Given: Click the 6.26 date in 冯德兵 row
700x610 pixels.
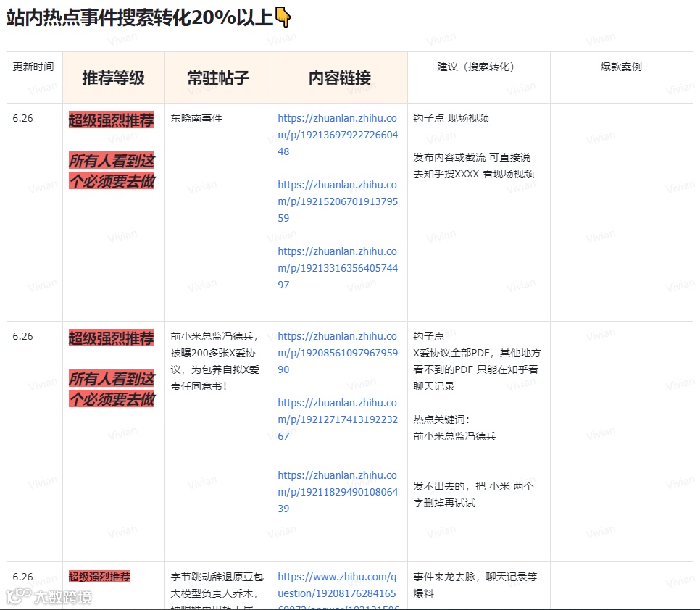Looking at the screenshot, I should click(x=22, y=336).
